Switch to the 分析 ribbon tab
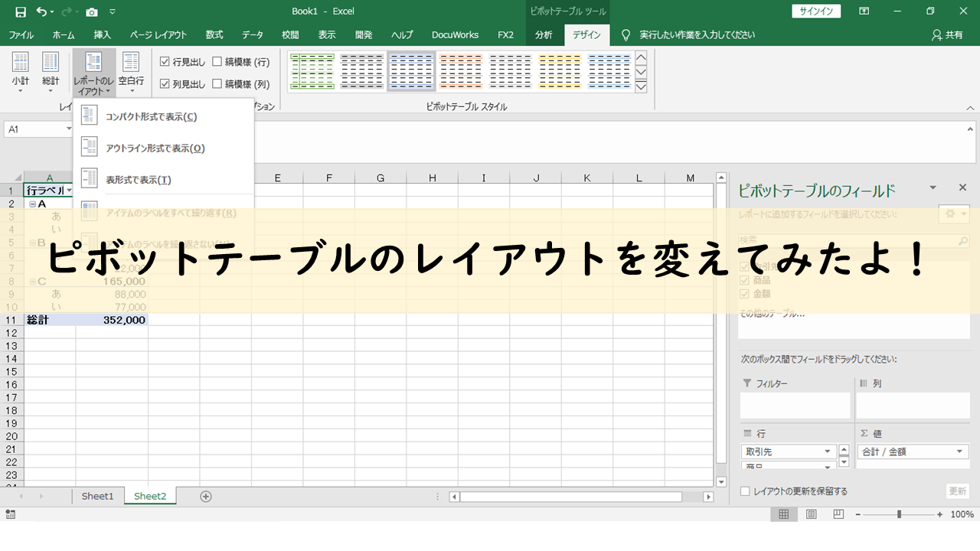The image size is (980, 551). tap(543, 34)
